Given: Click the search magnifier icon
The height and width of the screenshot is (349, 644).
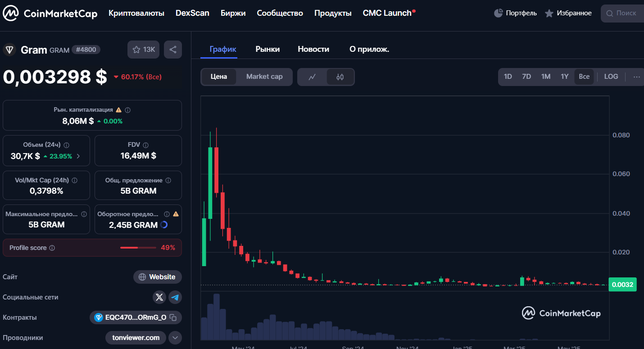Looking at the screenshot, I should tap(610, 14).
